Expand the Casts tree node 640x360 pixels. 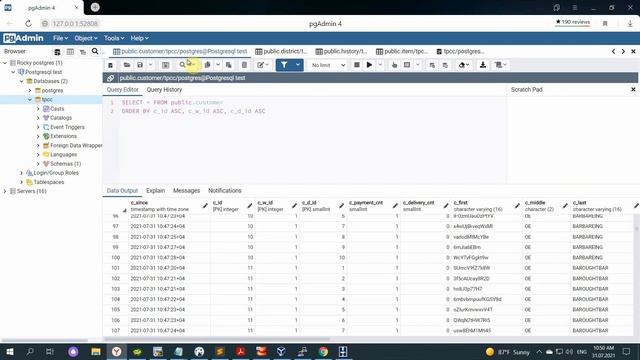[x=38, y=109]
